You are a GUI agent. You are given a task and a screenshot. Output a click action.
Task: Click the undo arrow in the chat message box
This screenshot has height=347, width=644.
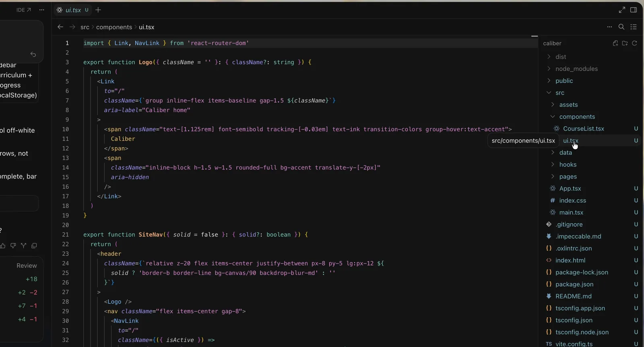point(33,54)
